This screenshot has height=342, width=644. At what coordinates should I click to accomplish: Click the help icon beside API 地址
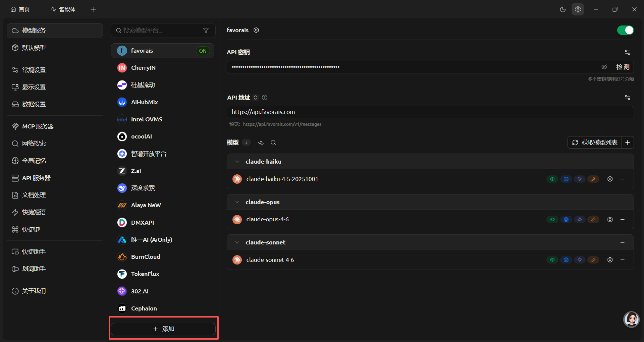265,98
